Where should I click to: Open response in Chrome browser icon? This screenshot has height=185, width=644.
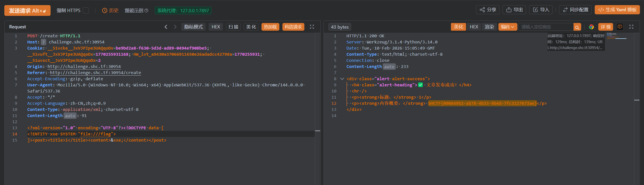[591, 27]
